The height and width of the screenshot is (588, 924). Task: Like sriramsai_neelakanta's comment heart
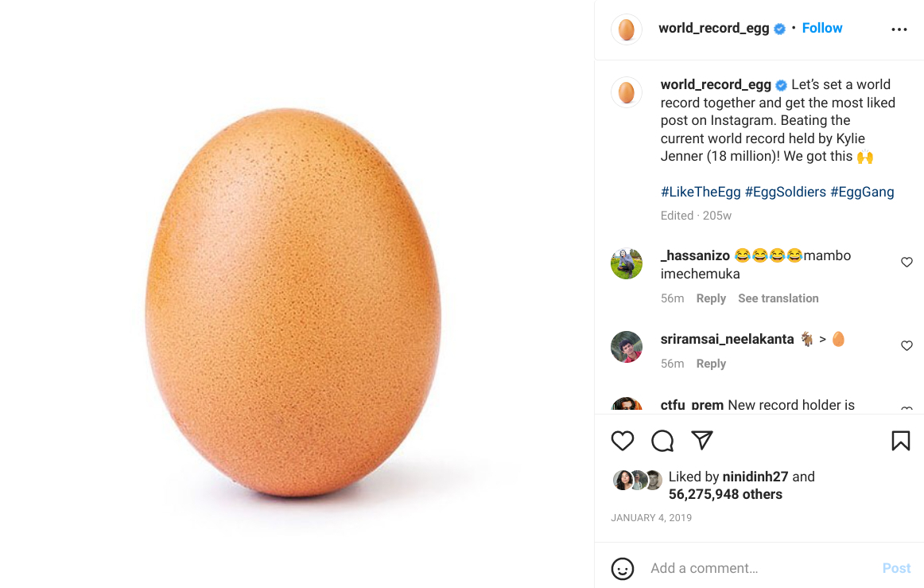[907, 345]
